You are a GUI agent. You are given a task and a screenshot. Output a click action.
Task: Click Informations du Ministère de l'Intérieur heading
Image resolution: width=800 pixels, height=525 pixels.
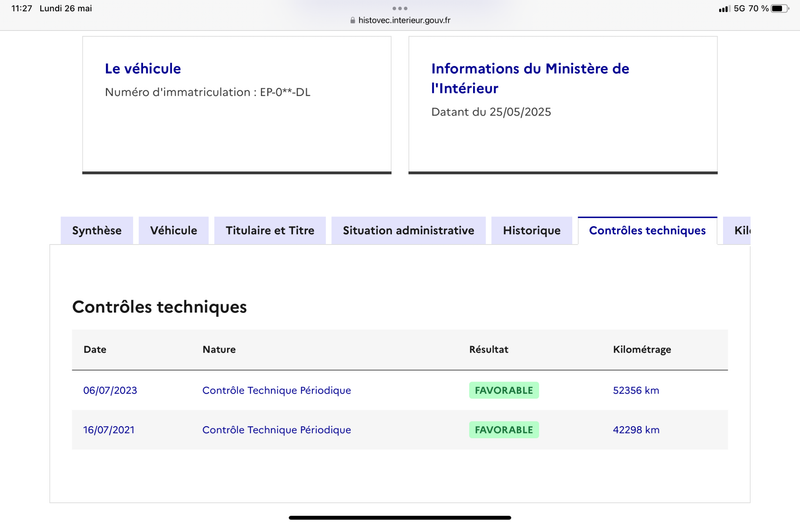[x=530, y=78]
